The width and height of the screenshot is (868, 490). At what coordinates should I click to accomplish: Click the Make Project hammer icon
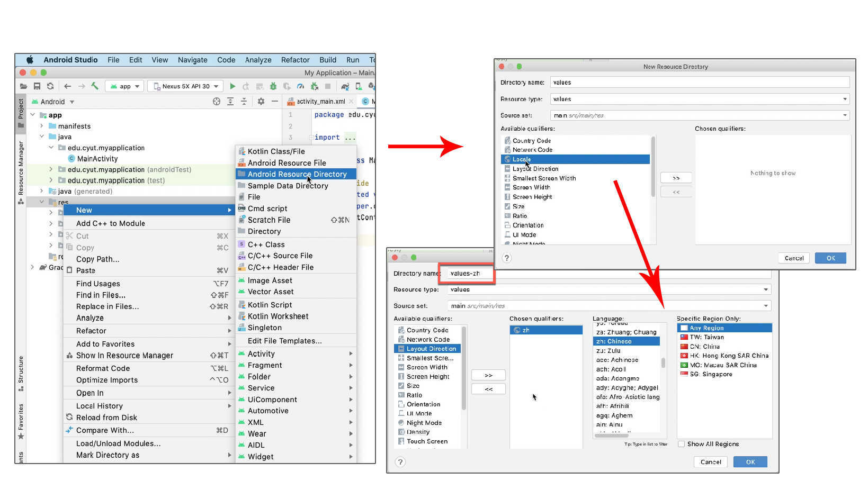tap(95, 86)
